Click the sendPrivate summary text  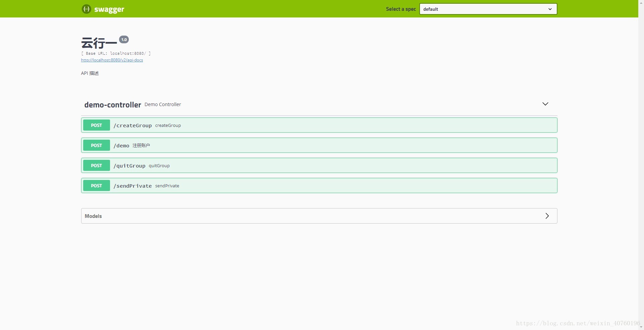pyautogui.click(x=167, y=186)
